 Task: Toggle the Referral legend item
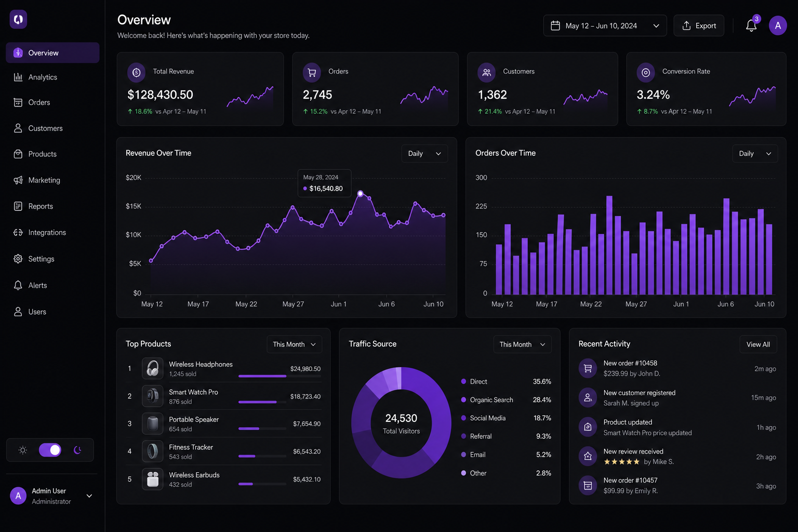click(506, 436)
